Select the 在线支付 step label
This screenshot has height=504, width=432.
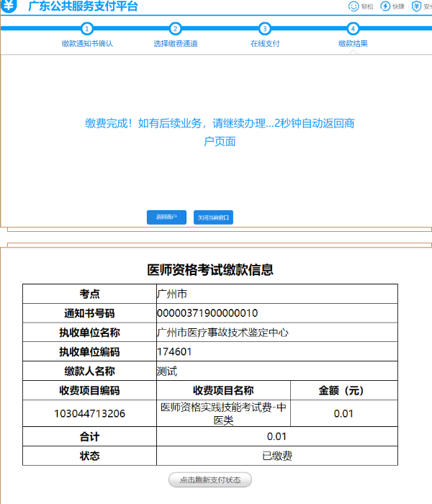(264, 44)
